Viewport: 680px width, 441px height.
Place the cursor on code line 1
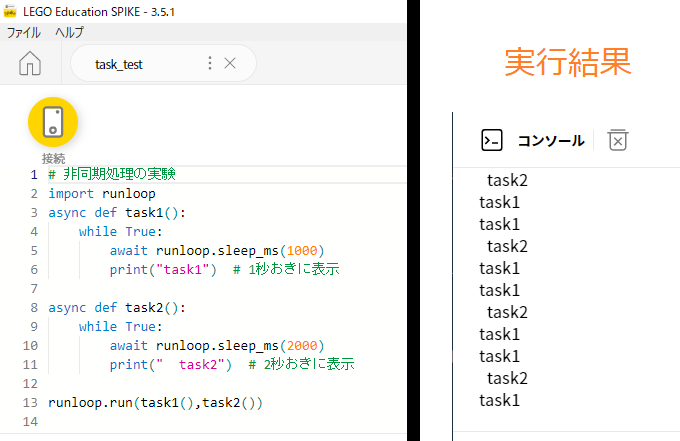227,174
